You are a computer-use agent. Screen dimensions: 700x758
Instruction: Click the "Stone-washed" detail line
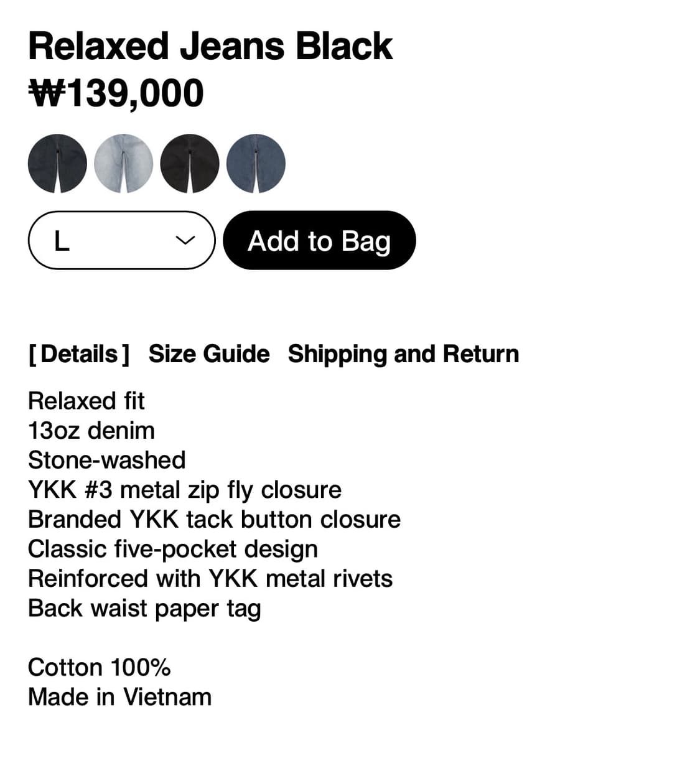coord(107,461)
